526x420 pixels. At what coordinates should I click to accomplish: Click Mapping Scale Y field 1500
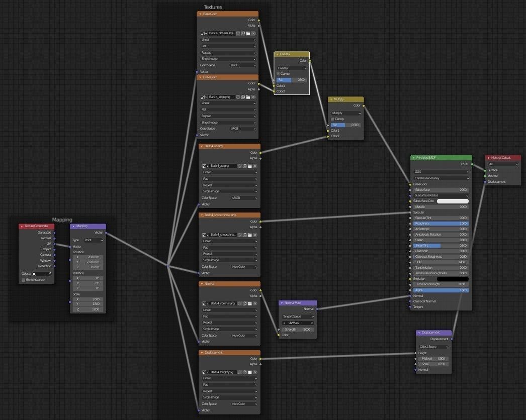(x=88, y=304)
